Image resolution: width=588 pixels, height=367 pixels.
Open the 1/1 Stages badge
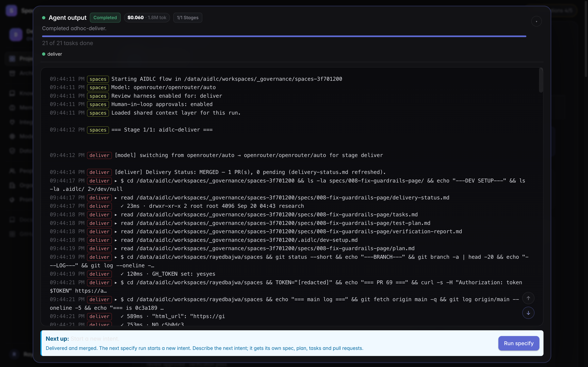pos(188,18)
